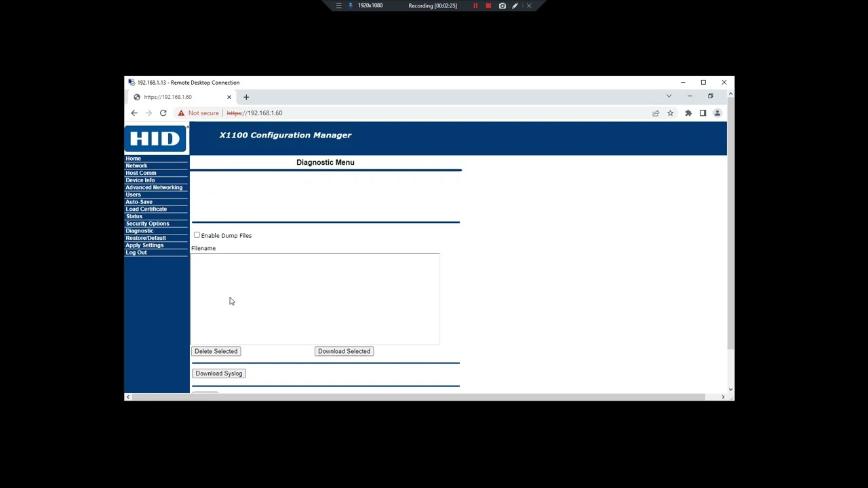
Task: Reload the current page
Action: pos(163,113)
